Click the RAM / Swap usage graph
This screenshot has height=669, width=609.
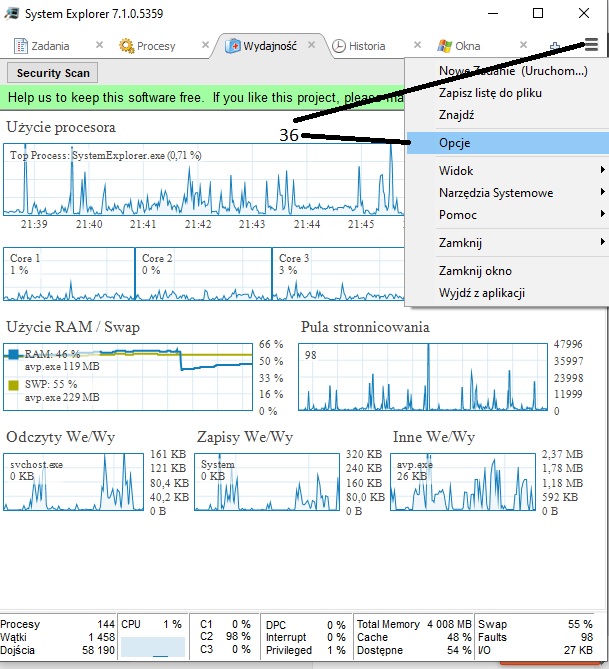[128, 377]
